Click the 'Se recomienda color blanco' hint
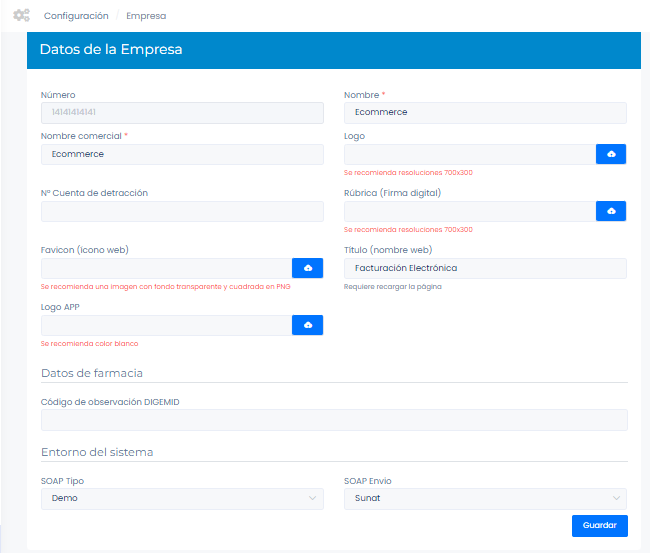This screenshot has height=553, width=650. pyautogui.click(x=90, y=343)
